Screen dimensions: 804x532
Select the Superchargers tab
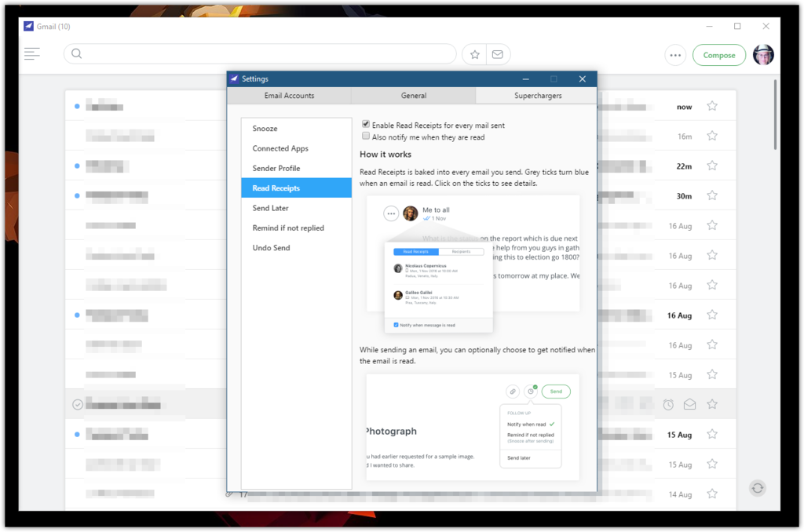coord(537,95)
